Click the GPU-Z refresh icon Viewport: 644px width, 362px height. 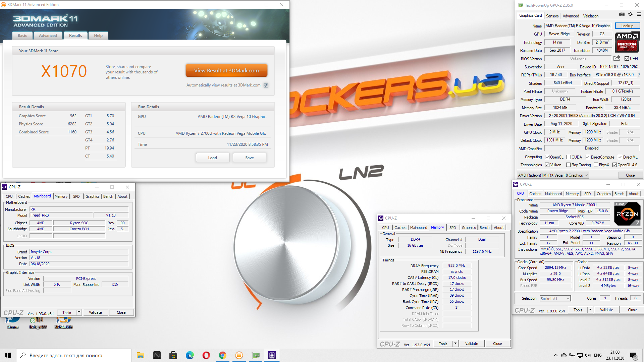[x=630, y=14]
